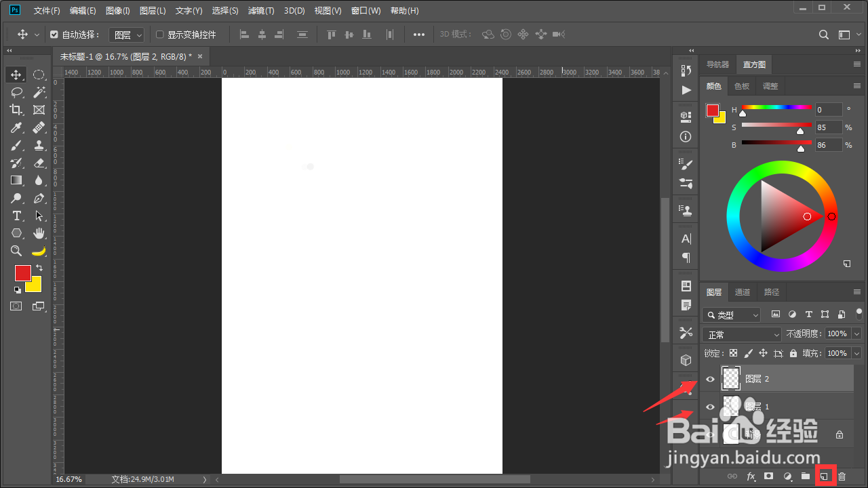Select the Gradient tool

pos(16,180)
